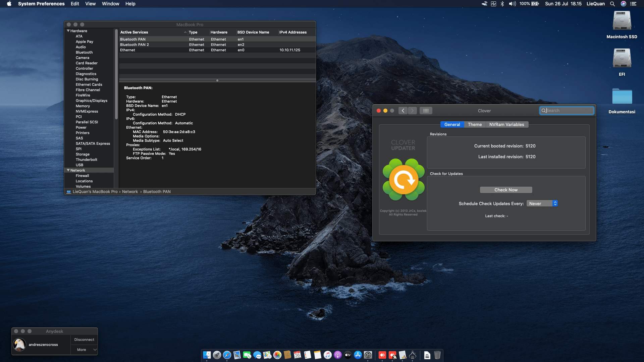Viewport: 644px width, 362px height.
Task: Open the volume control in menu bar
Action: click(x=512, y=4)
